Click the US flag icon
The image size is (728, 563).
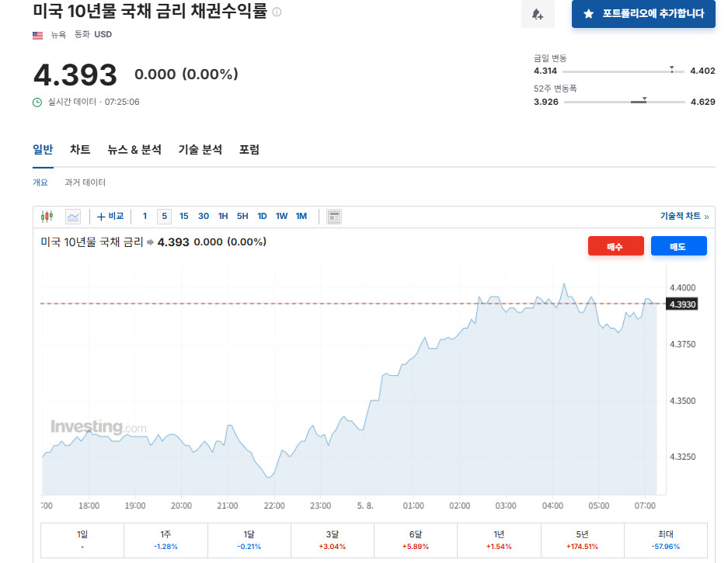pyautogui.click(x=37, y=35)
